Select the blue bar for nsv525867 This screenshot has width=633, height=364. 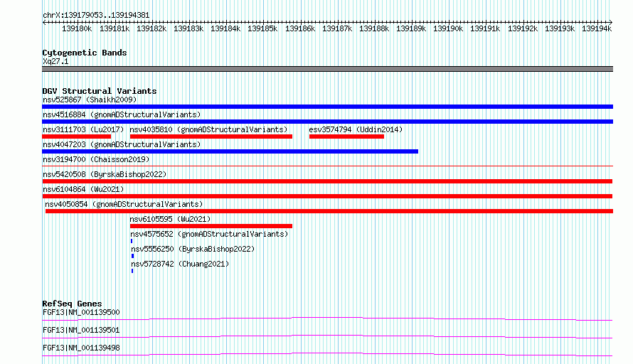tap(327, 107)
